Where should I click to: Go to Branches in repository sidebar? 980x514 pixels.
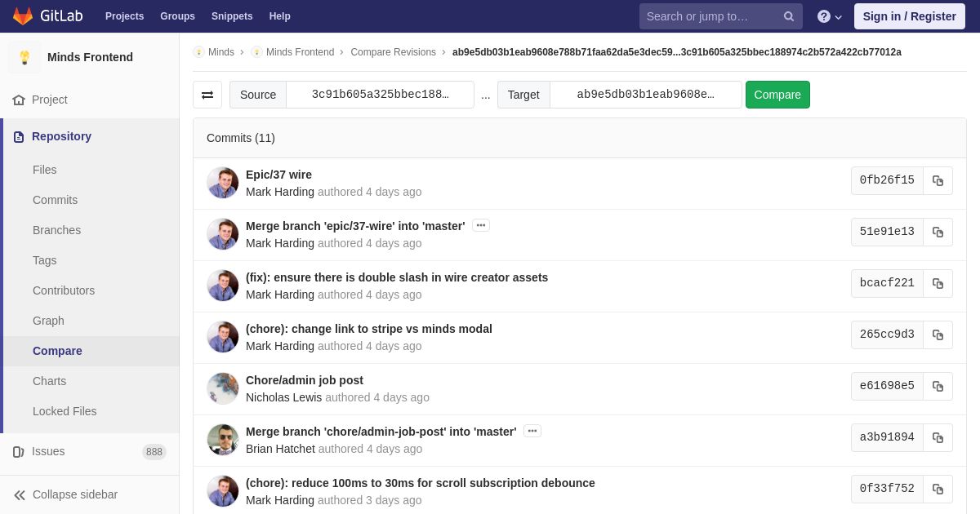(56, 230)
